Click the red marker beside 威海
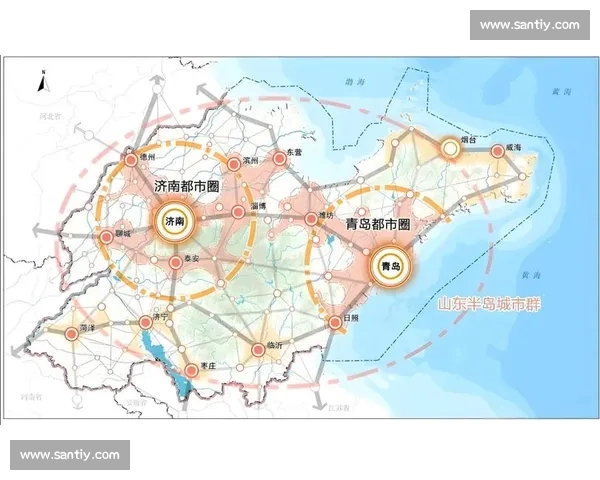 click(497, 151)
